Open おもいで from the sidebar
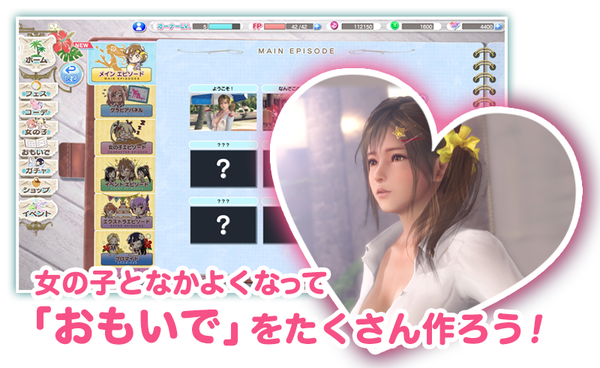This screenshot has width=600, height=368. pyautogui.click(x=37, y=148)
